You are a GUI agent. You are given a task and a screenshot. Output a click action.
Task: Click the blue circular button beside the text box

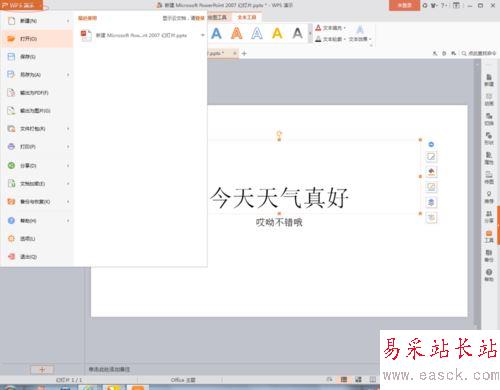[431, 144]
